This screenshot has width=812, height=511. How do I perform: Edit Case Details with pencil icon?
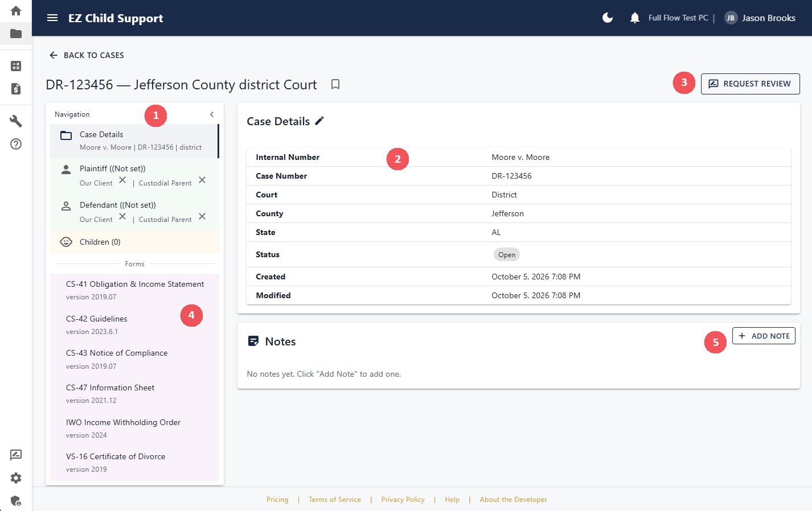coord(319,121)
